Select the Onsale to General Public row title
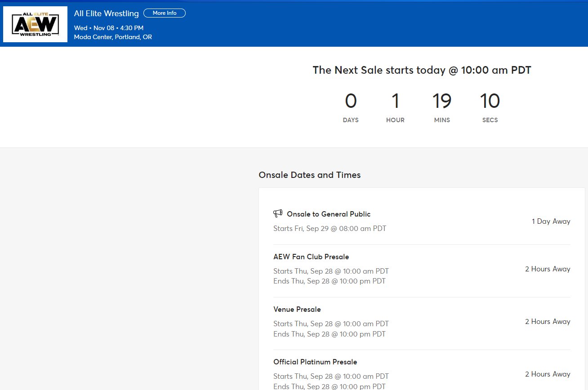 click(x=329, y=214)
